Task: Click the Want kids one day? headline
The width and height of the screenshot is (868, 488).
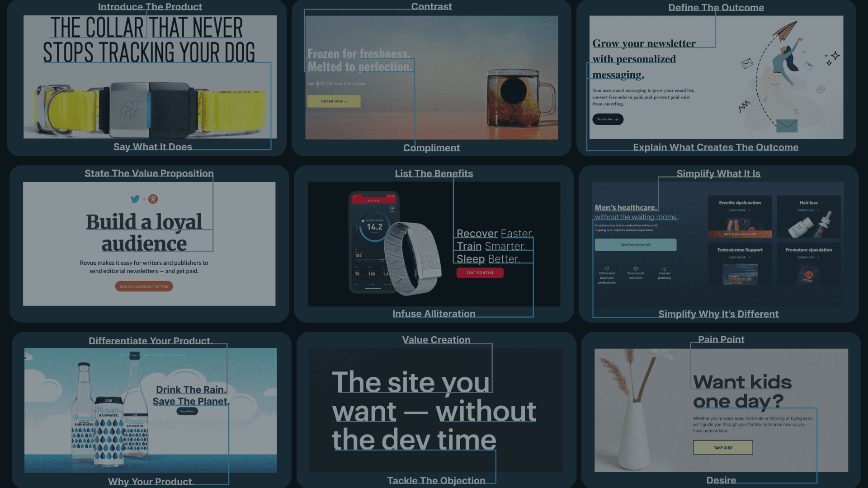Action: pyautogui.click(x=742, y=391)
